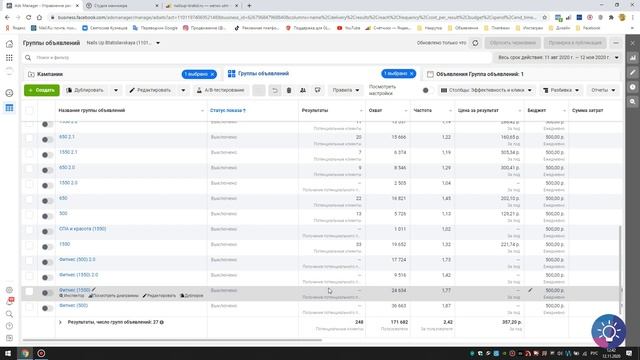Image resolution: width=640 pixels, height=360 pixels.
Task: Open the all tools grid icon
Action: point(9,58)
